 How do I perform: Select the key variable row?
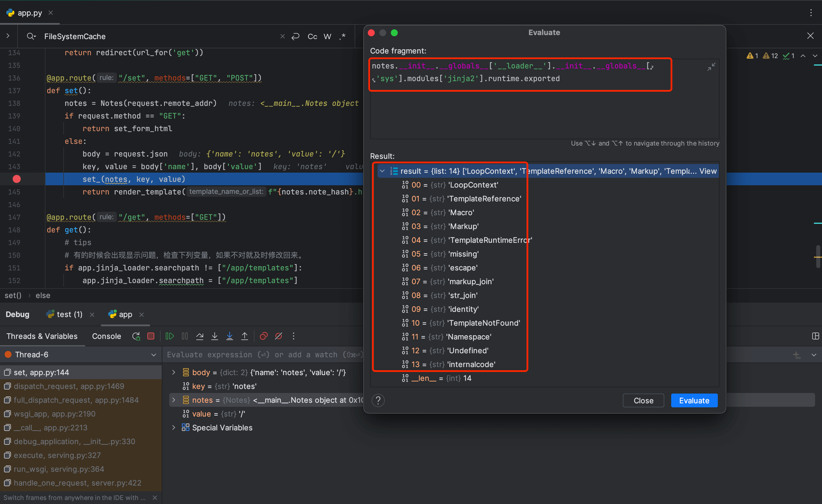[220, 386]
